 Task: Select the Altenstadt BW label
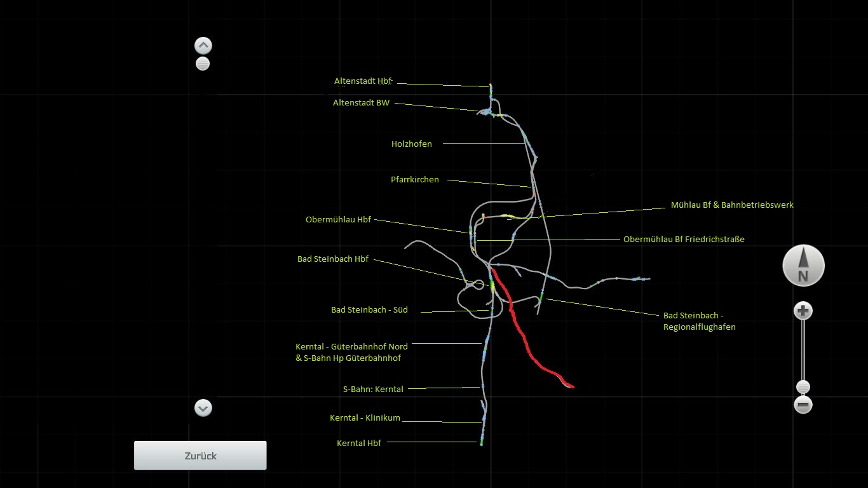(362, 102)
